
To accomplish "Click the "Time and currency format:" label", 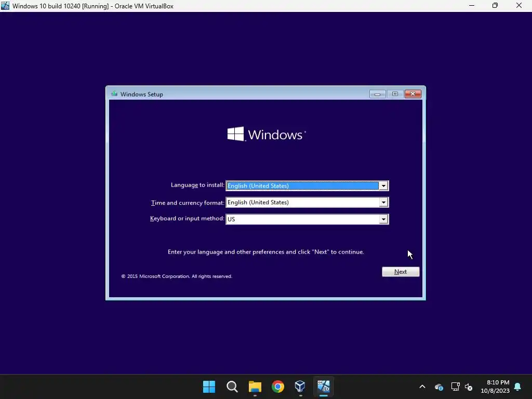I will click(188, 203).
